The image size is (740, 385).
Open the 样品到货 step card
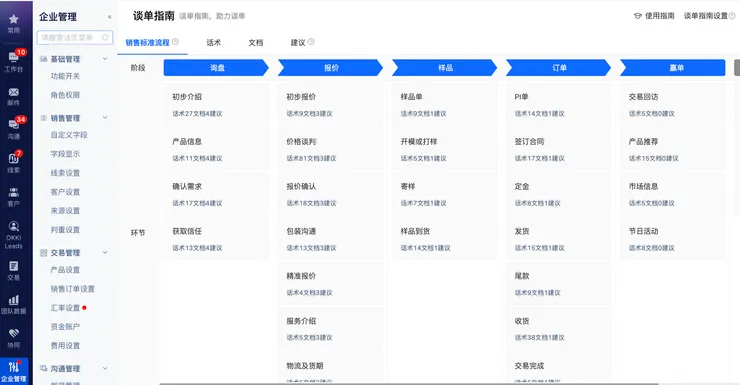coord(445,239)
